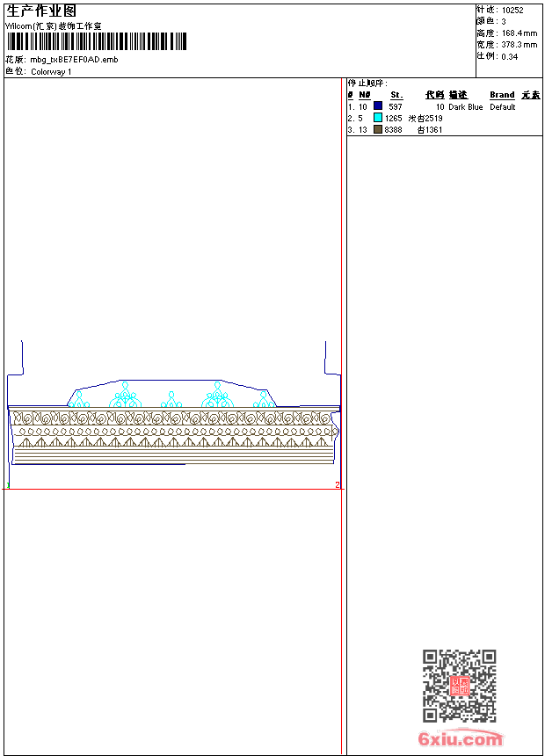Select stitch count value 10252
545x756 pixels.
[x=512, y=11]
